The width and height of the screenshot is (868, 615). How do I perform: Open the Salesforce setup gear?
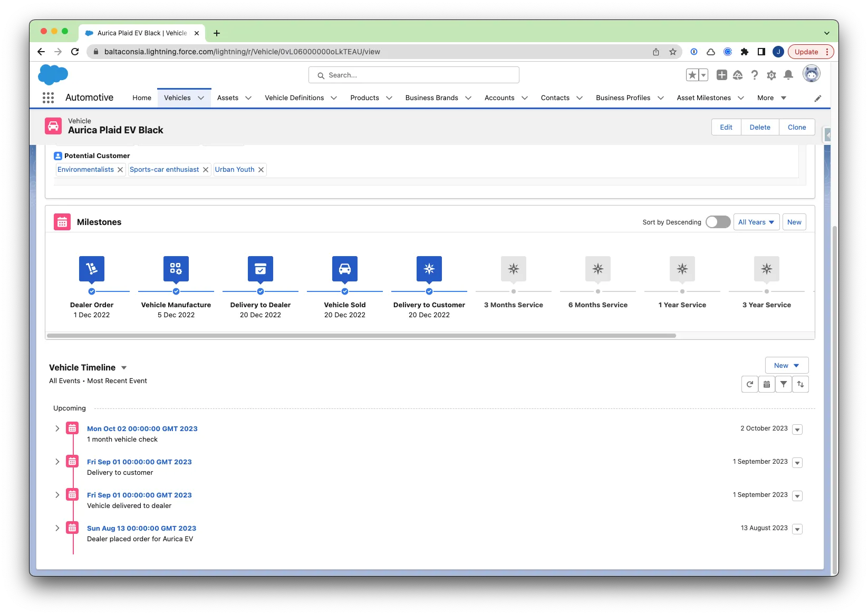[771, 75]
